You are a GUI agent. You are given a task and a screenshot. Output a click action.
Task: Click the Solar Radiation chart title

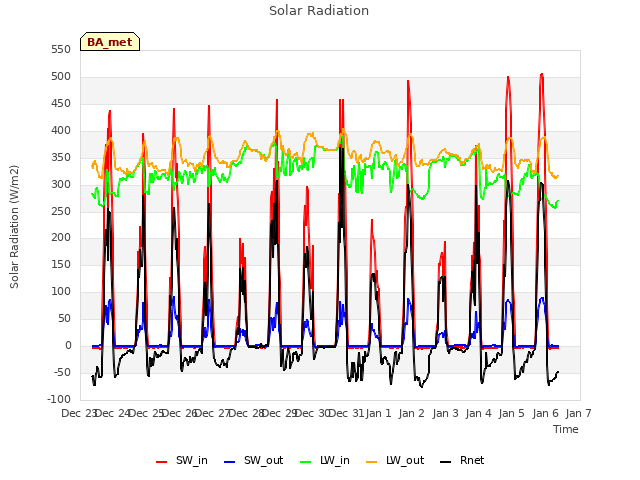click(x=319, y=11)
